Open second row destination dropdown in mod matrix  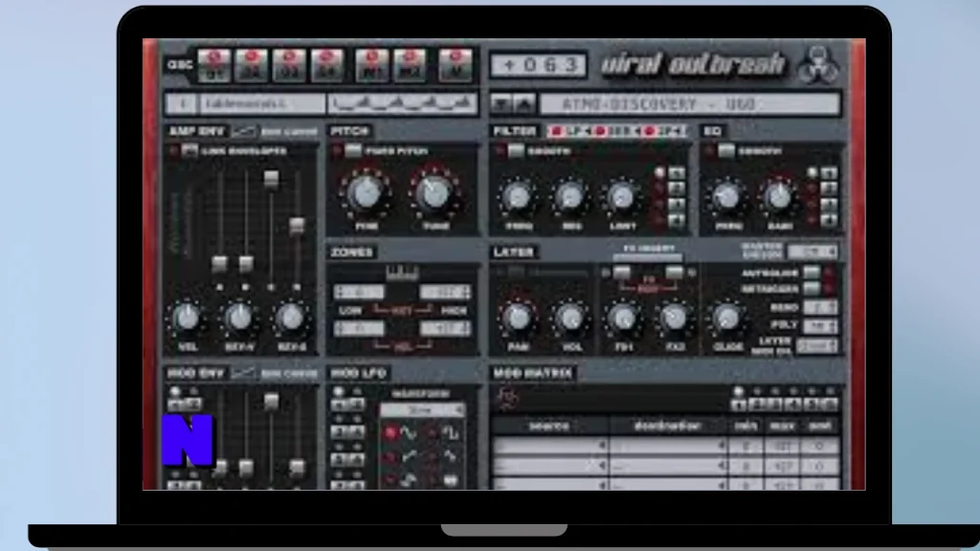pos(669,466)
